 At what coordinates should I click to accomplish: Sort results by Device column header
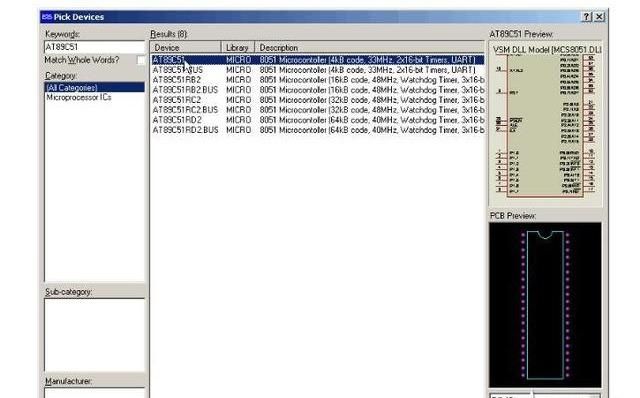[186, 47]
